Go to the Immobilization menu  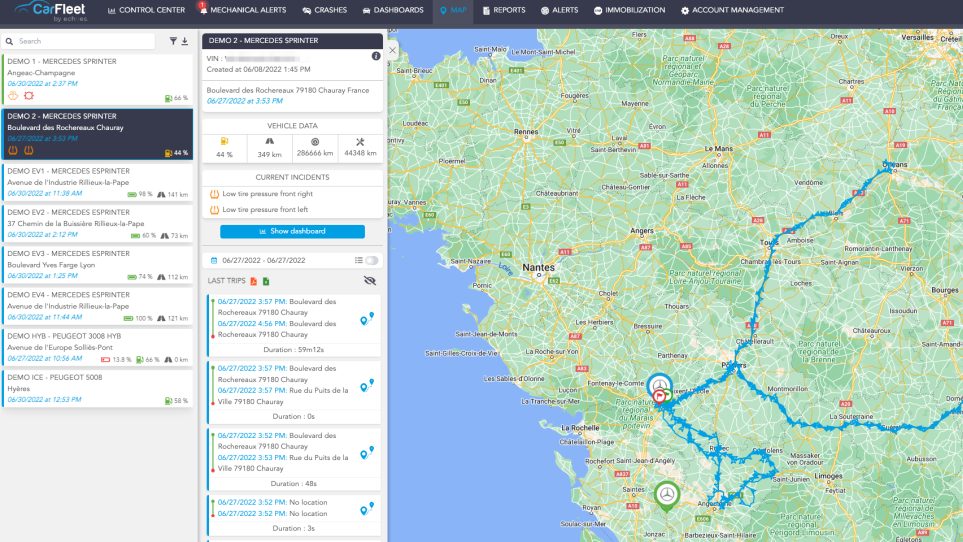(628, 10)
